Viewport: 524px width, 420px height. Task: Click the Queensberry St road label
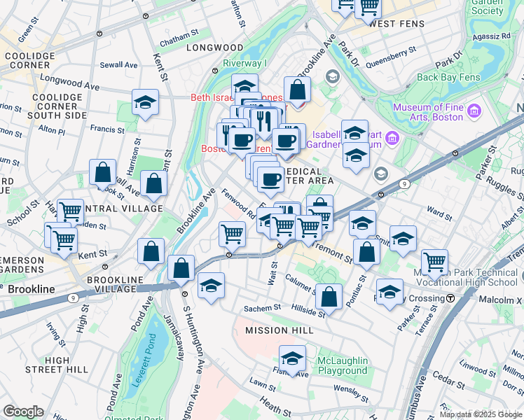(x=391, y=57)
